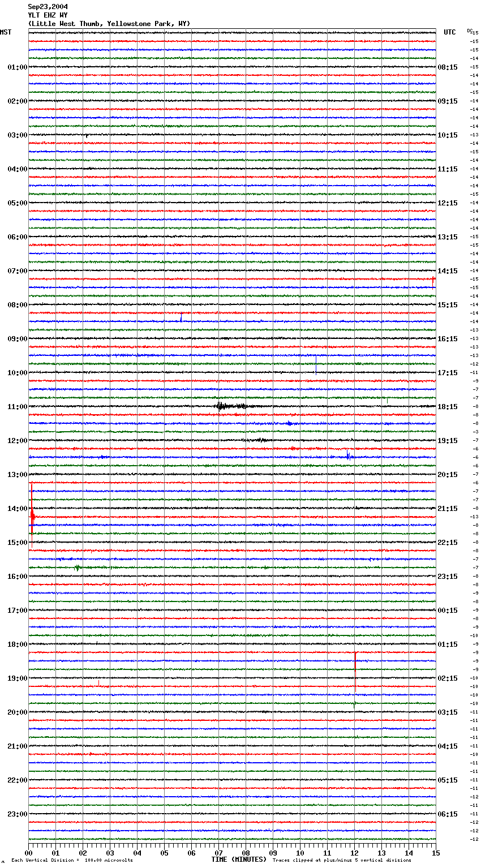This screenshot has width=481, height=868.
Task: Pick the 08:15 UTC time label
Action: point(448,67)
